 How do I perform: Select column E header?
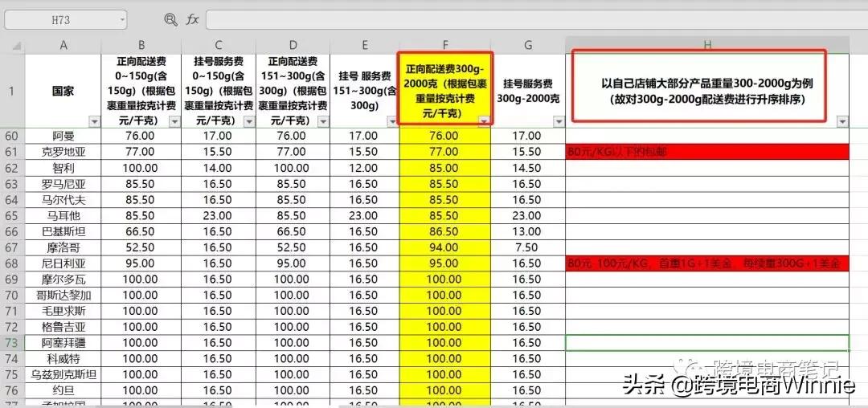click(364, 45)
